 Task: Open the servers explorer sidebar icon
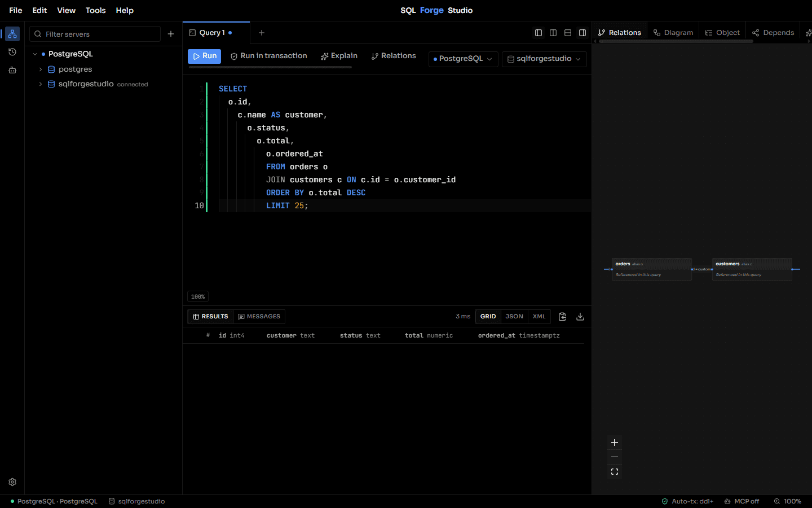(x=12, y=34)
